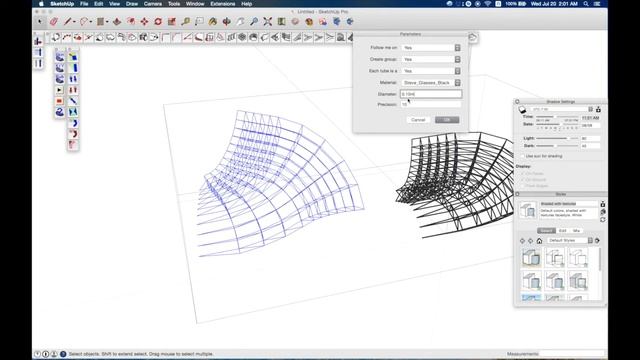Pick the Eraser tool
Viewport: 640px width, 360px height.
(53, 21)
